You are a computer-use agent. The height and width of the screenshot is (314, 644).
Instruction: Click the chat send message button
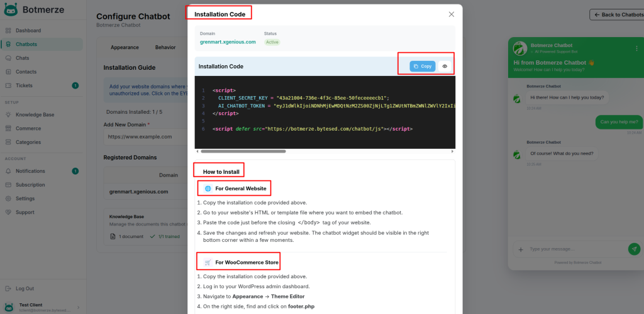tap(634, 249)
